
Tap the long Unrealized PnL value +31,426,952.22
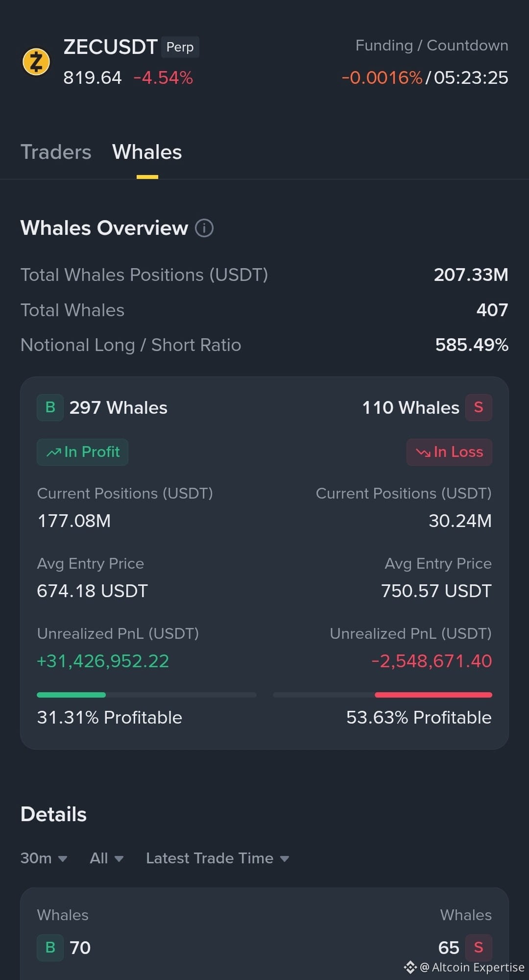click(103, 661)
